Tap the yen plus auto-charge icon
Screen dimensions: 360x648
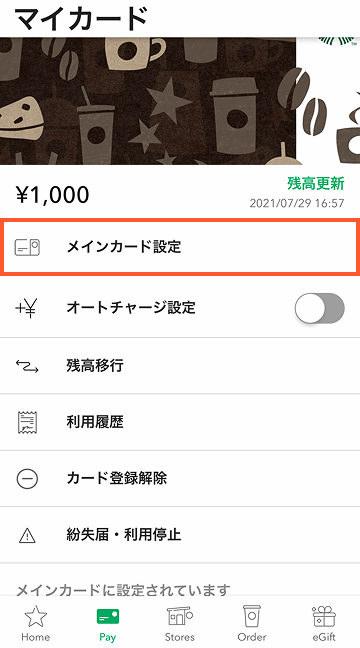(x=26, y=308)
